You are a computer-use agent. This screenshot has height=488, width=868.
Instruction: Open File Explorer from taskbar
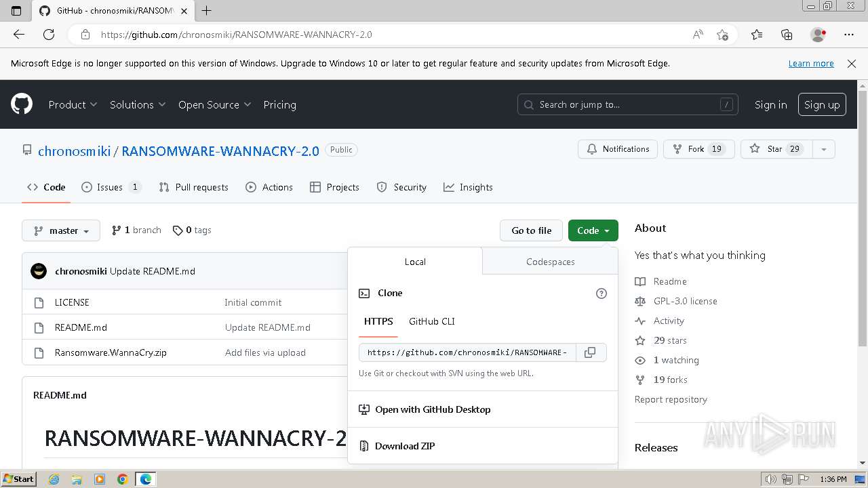click(x=77, y=479)
